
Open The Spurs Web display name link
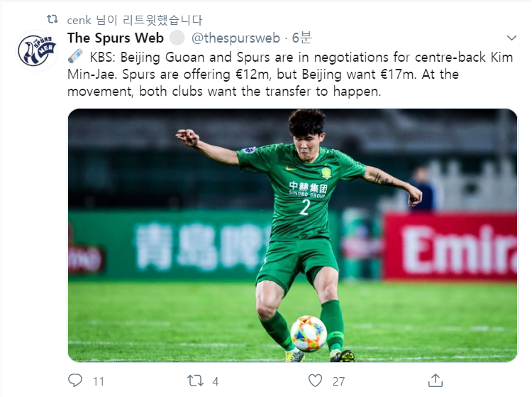pyautogui.click(x=116, y=38)
